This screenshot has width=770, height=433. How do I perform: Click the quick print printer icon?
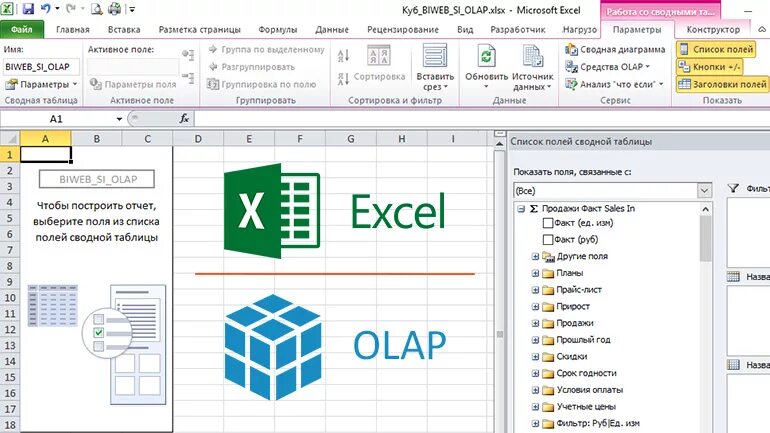click(114, 9)
